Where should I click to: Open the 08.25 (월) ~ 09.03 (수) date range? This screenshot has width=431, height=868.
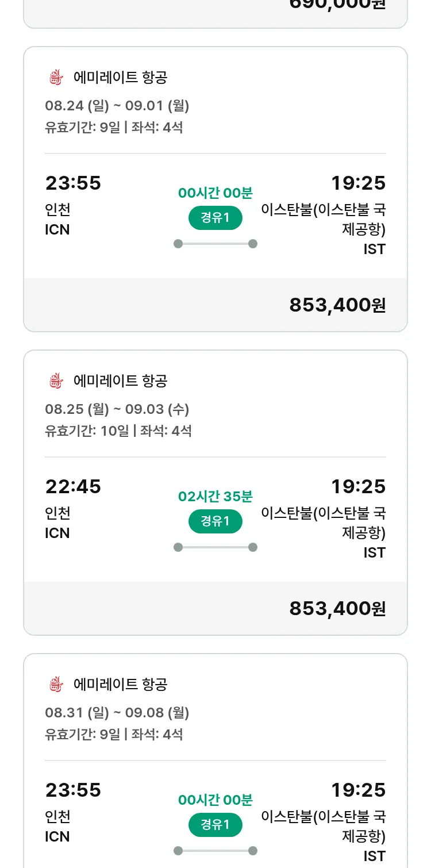117,409
